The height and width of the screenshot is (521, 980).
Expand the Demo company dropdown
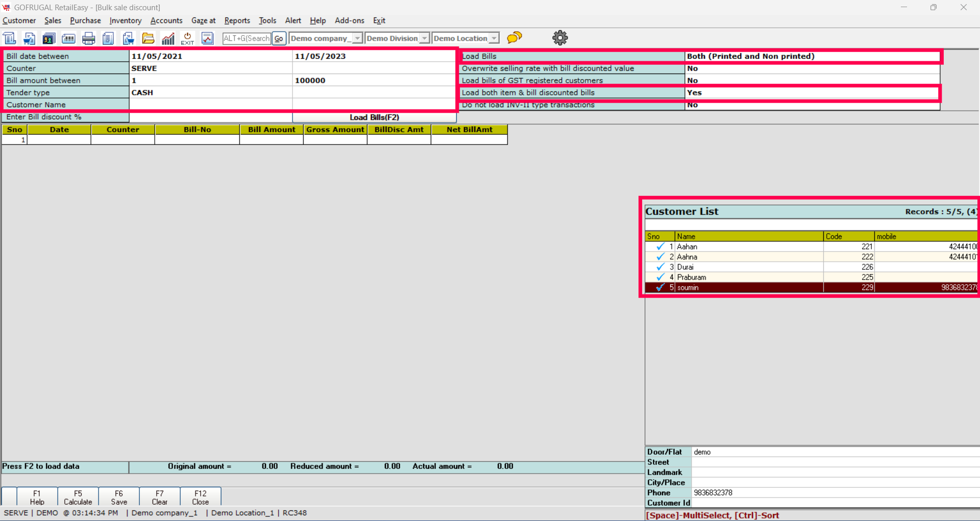(357, 38)
